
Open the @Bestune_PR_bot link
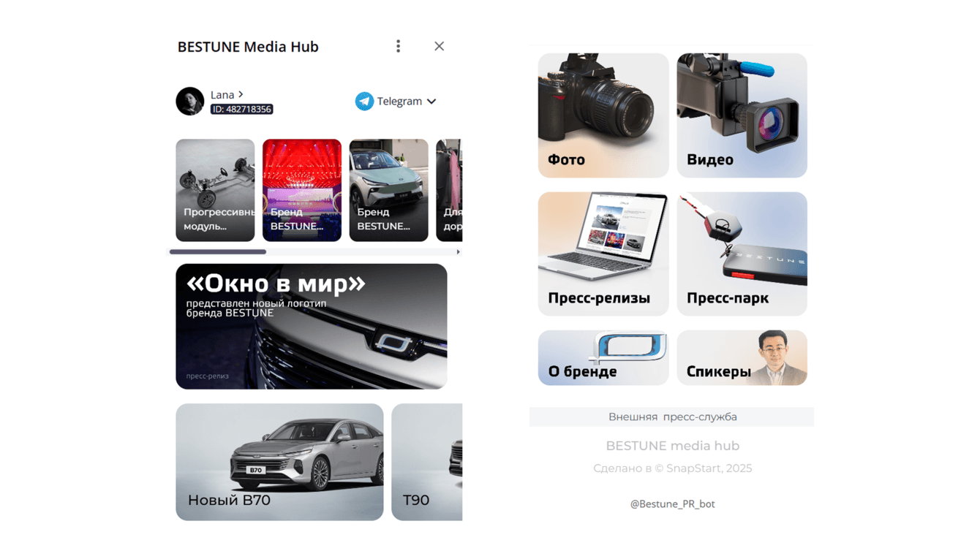(x=672, y=504)
